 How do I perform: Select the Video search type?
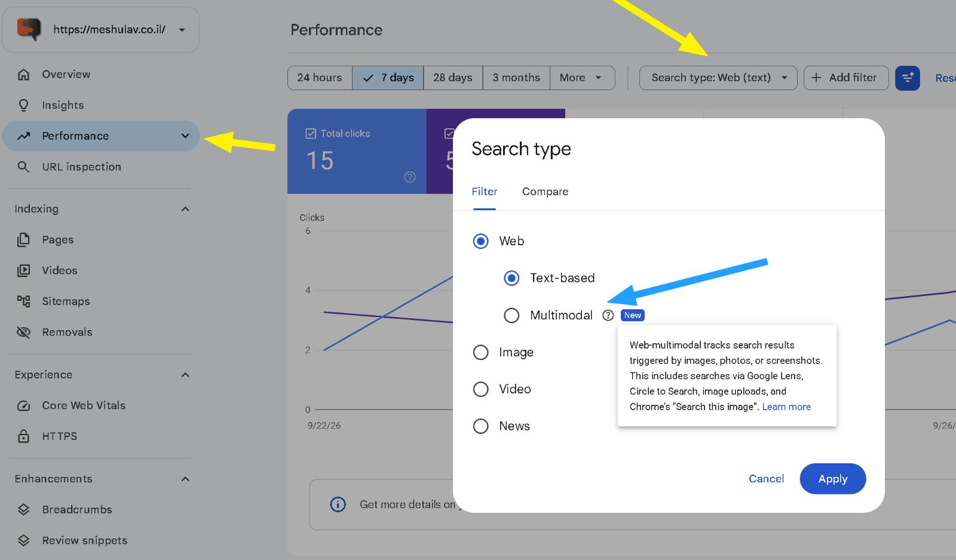pos(481,389)
